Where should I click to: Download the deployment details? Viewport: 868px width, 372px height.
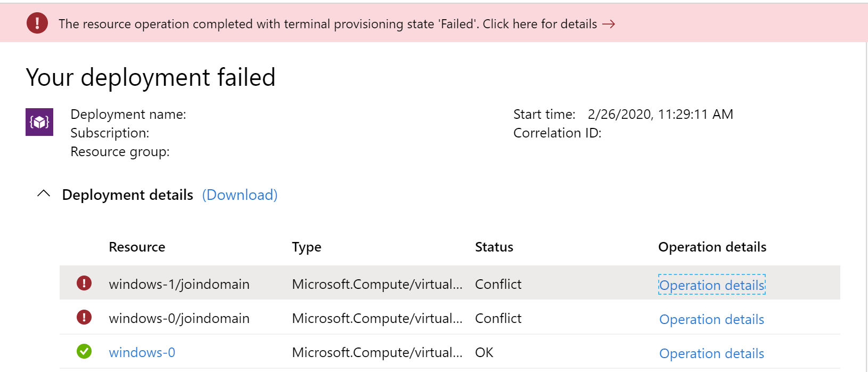pos(240,195)
